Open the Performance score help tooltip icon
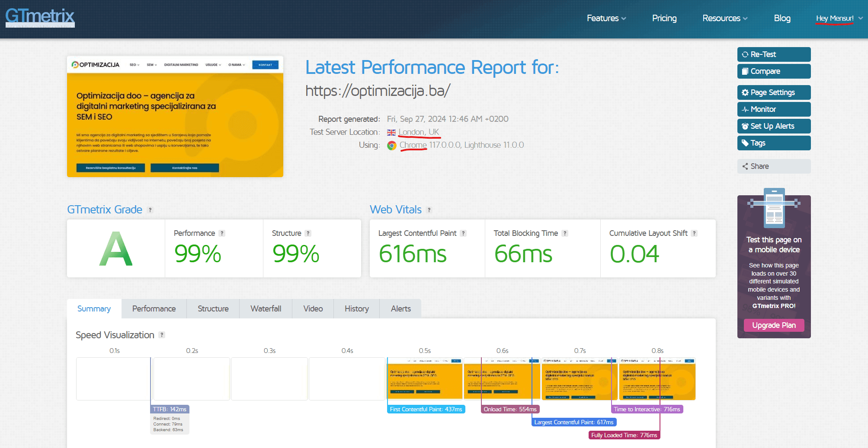This screenshot has height=448, width=868. 222,233
